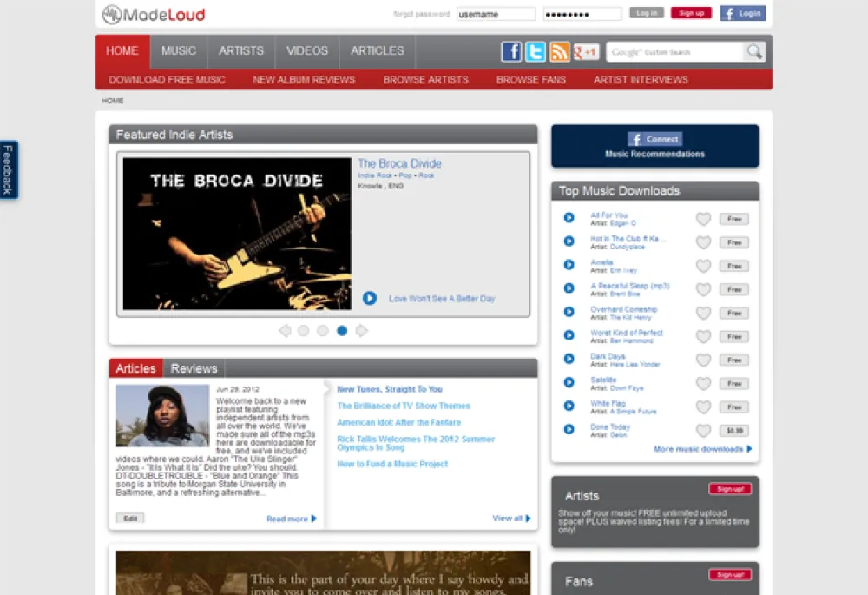Open the Twitter icon in navbar
Image resolution: width=868 pixels, height=595 pixels.
click(536, 51)
